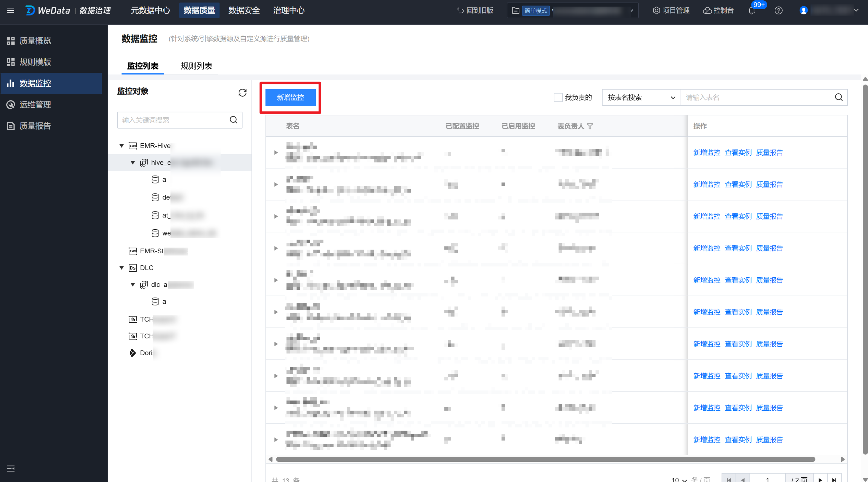This screenshot has width=868, height=482.
Task: Click 回到旧版 return arrow
Action: [460, 10]
